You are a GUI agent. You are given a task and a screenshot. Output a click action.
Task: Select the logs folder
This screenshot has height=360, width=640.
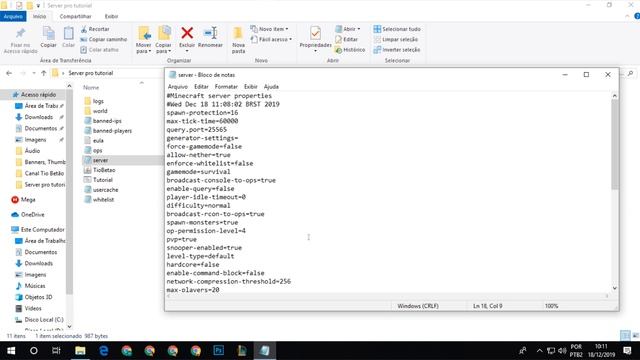click(94, 101)
